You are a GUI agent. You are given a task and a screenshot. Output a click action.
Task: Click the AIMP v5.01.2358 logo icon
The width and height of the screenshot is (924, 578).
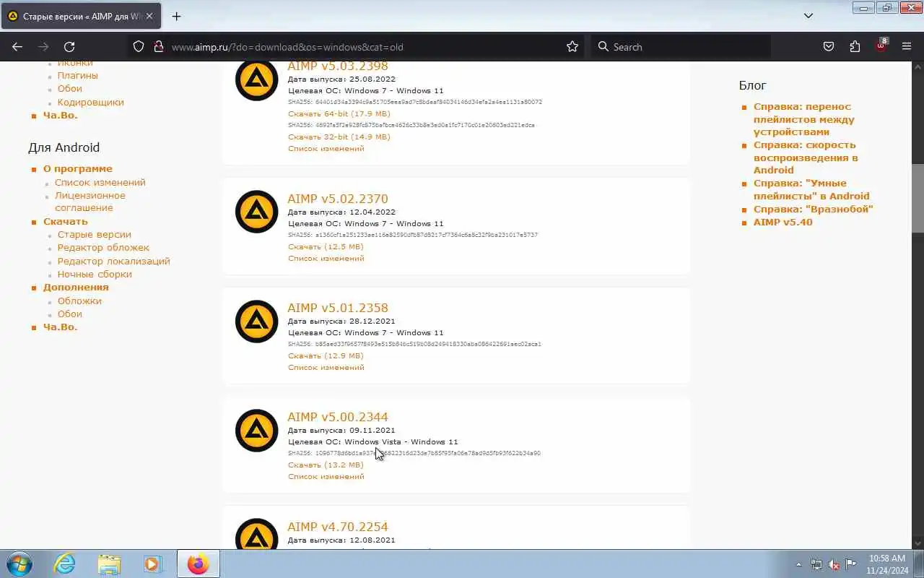[256, 321]
